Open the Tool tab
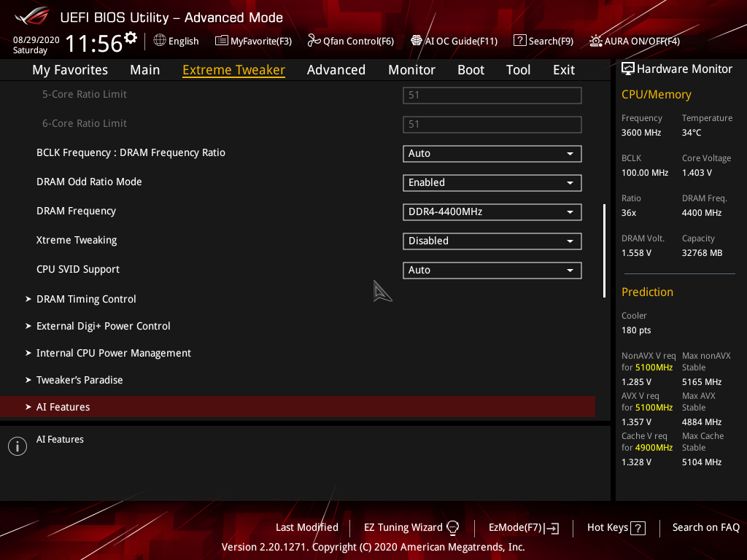Image resolution: width=747 pixels, height=560 pixels. (x=519, y=70)
